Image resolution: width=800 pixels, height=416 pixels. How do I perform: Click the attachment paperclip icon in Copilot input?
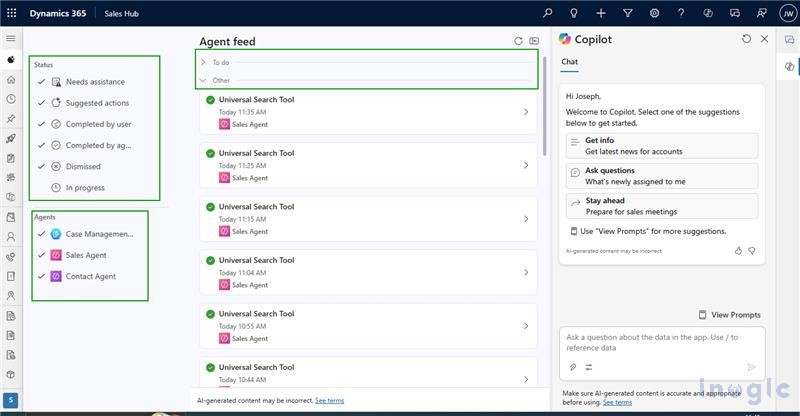[x=573, y=367]
